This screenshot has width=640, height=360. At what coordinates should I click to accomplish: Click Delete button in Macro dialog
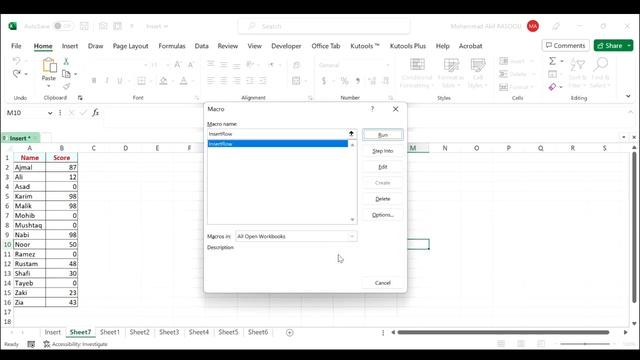coord(382,199)
